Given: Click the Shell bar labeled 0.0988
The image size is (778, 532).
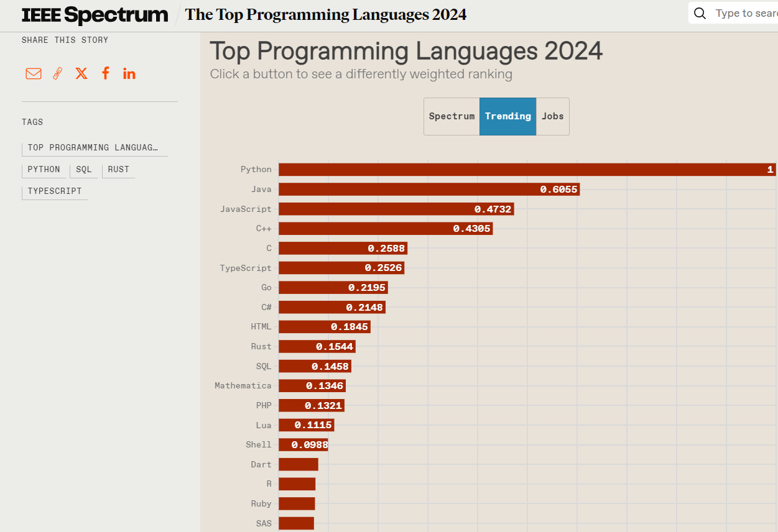Looking at the screenshot, I should [x=303, y=445].
